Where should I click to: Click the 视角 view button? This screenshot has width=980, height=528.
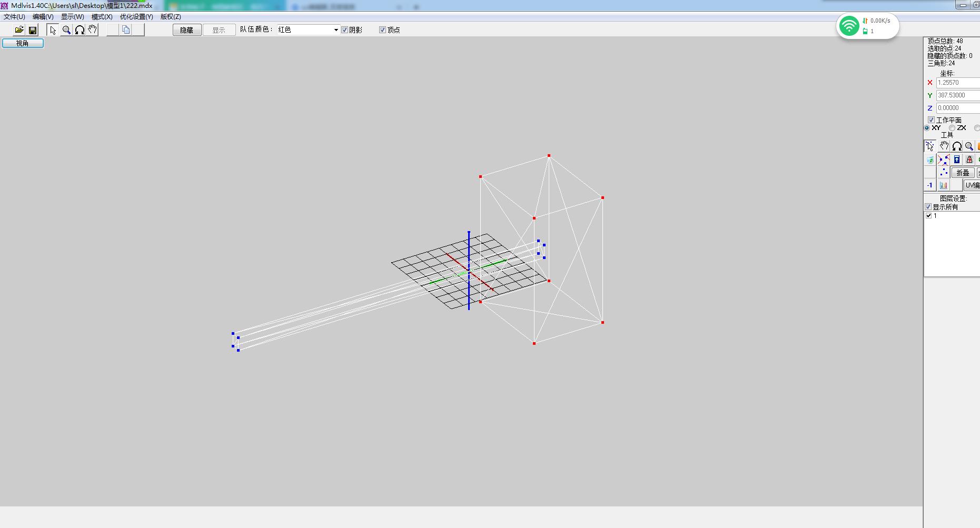tap(23, 43)
